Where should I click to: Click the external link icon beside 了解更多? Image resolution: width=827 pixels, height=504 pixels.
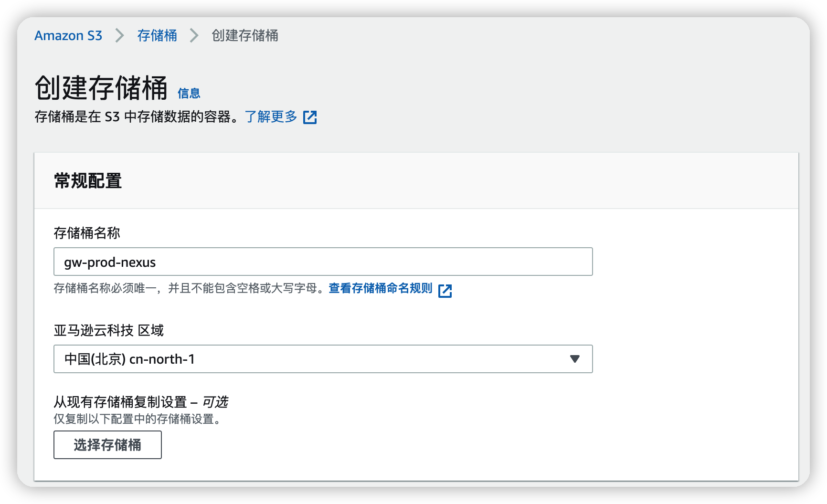point(310,117)
